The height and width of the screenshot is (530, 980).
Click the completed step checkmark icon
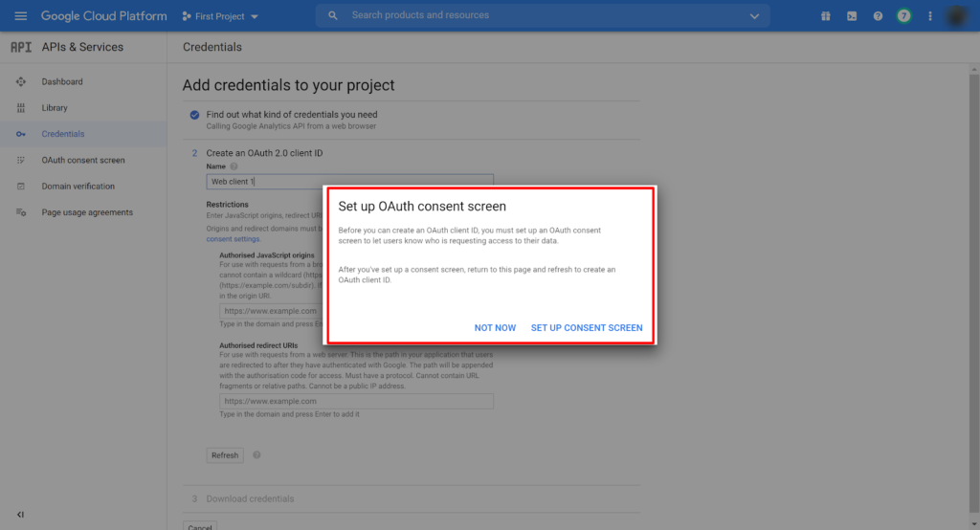(x=194, y=115)
